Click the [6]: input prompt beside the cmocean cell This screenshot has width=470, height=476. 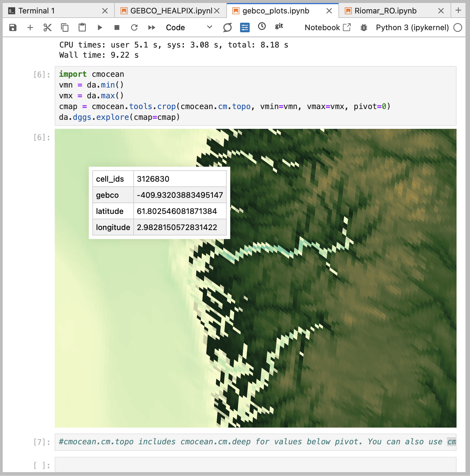(x=42, y=75)
